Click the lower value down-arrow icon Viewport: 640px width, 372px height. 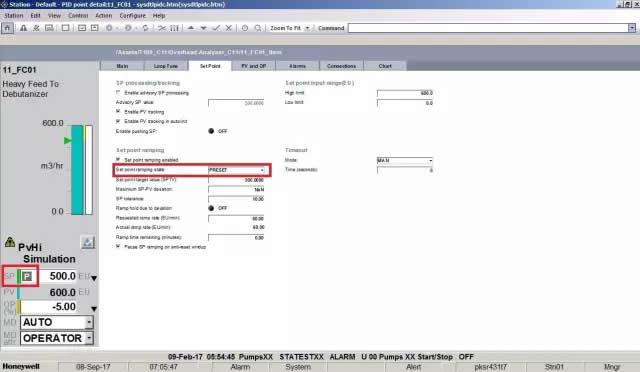pyautogui.click(x=203, y=28)
